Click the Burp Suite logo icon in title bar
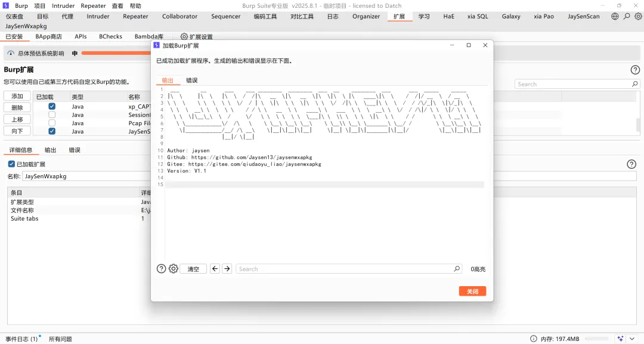Screen dimensions: 644x344 pos(6,5)
